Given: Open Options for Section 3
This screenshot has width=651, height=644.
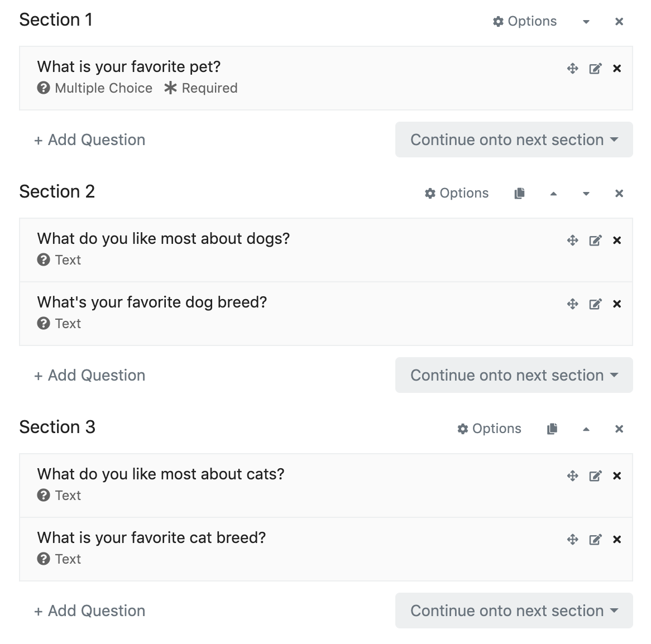Looking at the screenshot, I should pyautogui.click(x=489, y=429).
